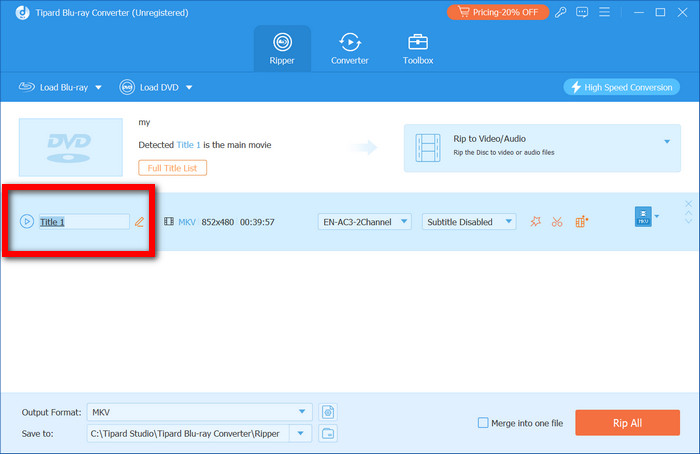Expand the EN-AC3-2Channel audio dropdown
This screenshot has width=700, height=454.
[x=404, y=222]
